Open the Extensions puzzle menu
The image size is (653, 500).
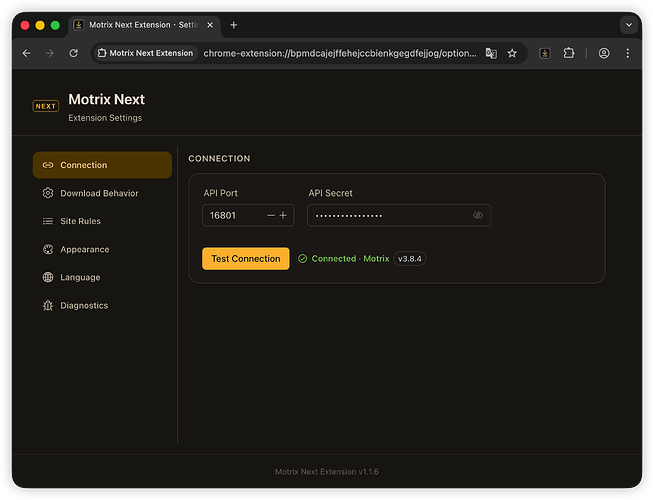[569, 53]
